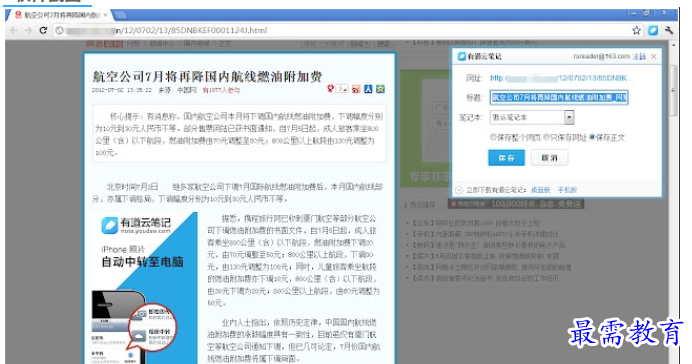
Task: Click the 注销 logout link
Action: tap(639, 56)
